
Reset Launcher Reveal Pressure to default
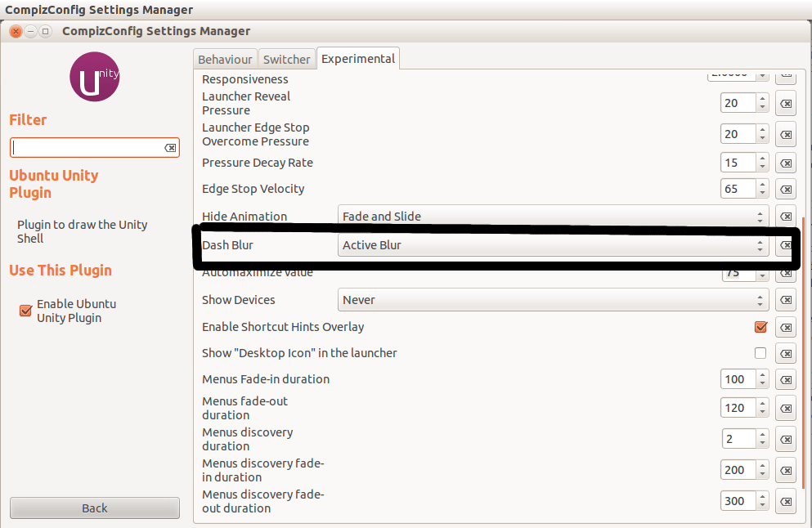coord(786,104)
